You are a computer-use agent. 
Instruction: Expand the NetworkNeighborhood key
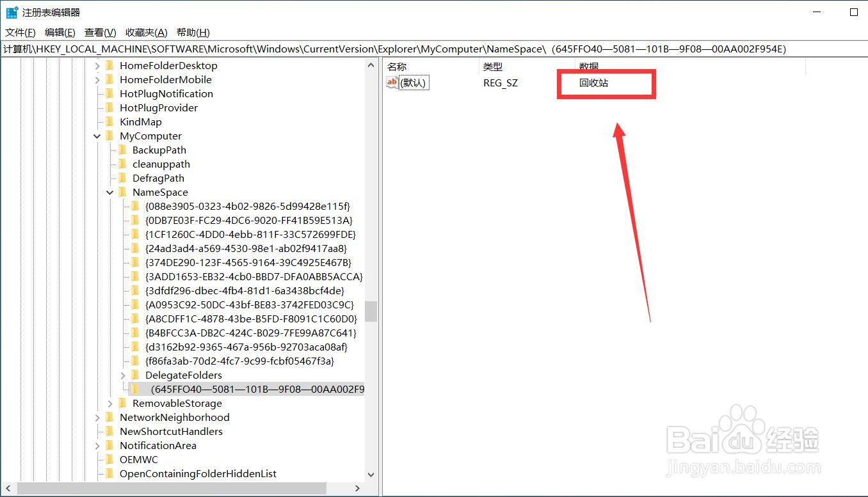tap(97, 417)
